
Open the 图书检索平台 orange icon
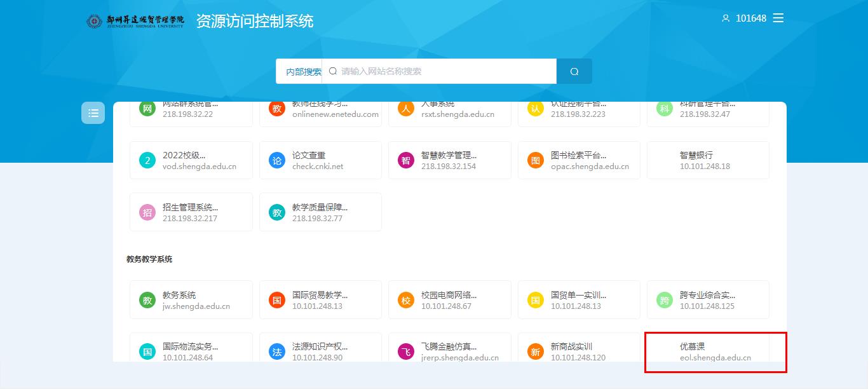(536, 161)
